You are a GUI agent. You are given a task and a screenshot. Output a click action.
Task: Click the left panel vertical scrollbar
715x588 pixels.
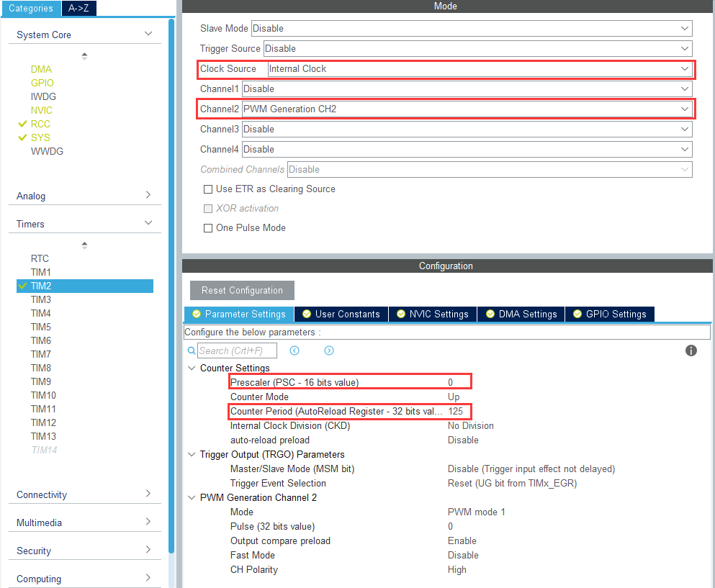click(171, 285)
